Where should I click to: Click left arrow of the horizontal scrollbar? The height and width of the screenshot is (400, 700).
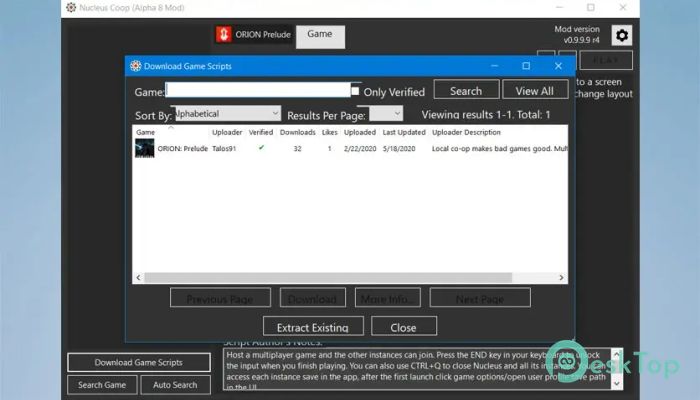pyautogui.click(x=138, y=277)
